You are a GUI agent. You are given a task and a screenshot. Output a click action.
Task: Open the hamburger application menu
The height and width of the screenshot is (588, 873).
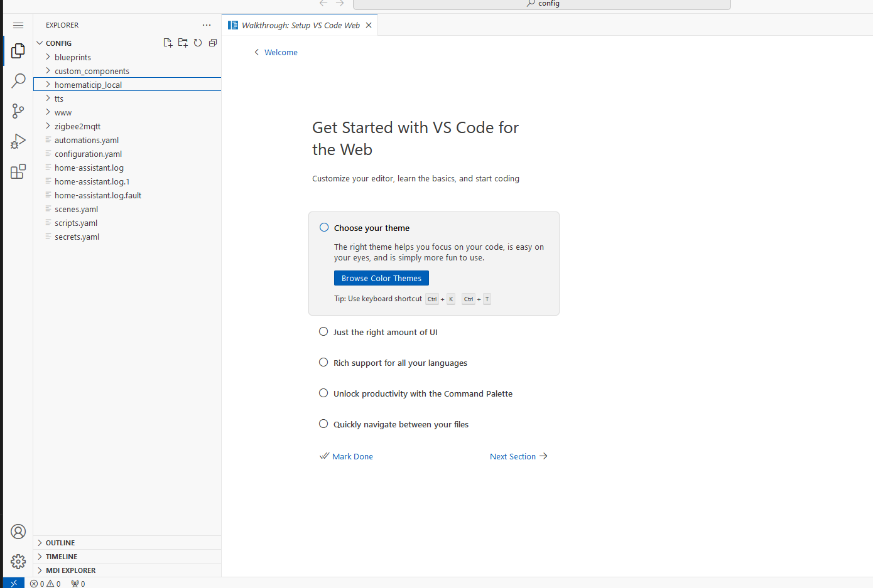point(18,26)
